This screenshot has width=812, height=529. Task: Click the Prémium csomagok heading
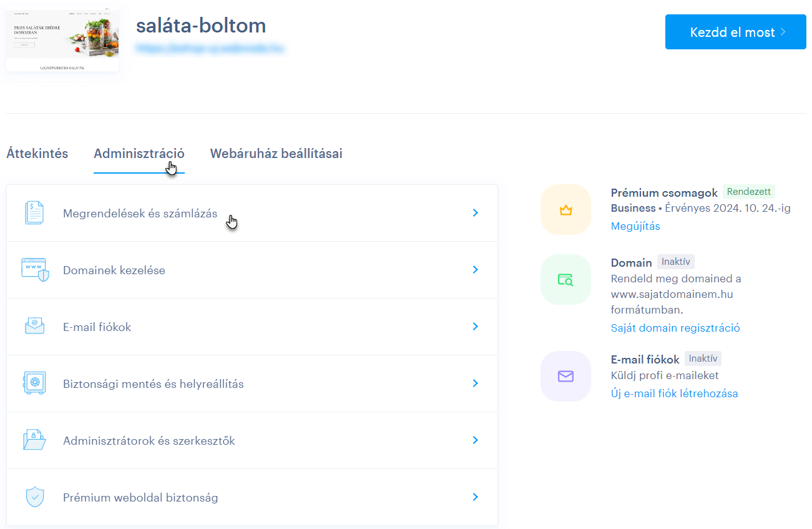pos(664,192)
